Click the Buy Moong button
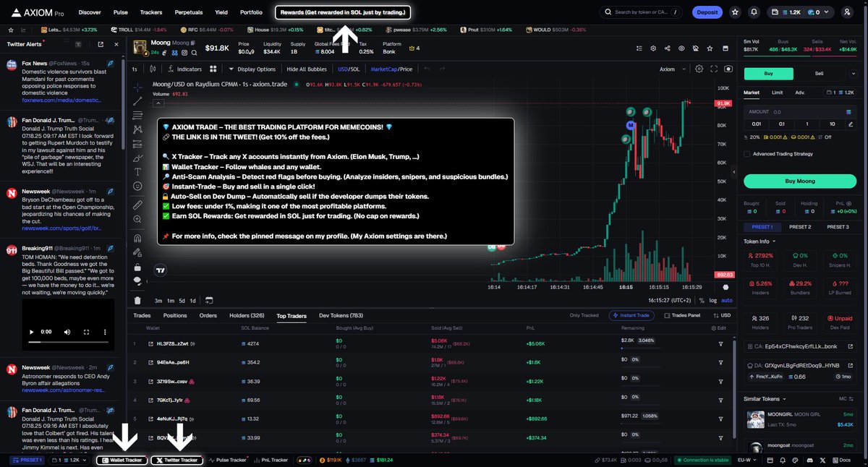This screenshot has width=868, height=467. coord(799,181)
